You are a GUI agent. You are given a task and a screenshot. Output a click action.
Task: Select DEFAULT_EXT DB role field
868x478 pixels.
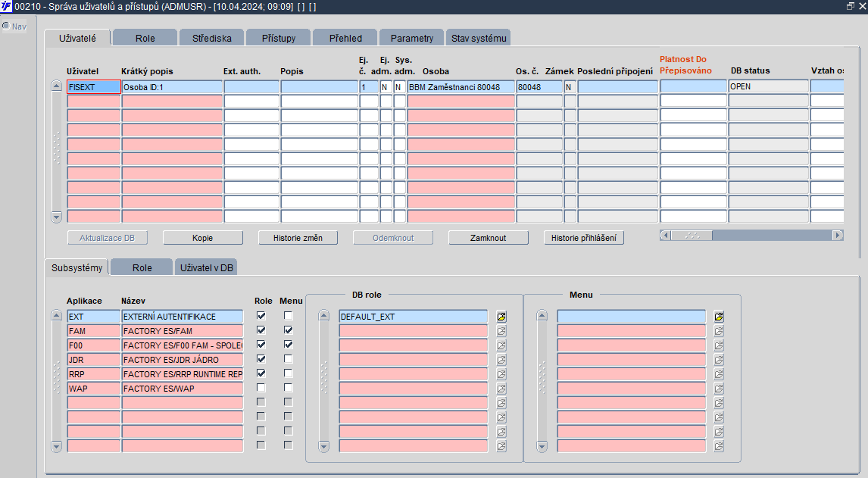(413, 317)
